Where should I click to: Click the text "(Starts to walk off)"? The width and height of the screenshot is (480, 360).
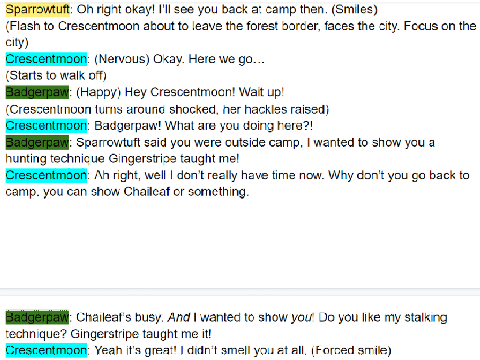pos(56,76)
